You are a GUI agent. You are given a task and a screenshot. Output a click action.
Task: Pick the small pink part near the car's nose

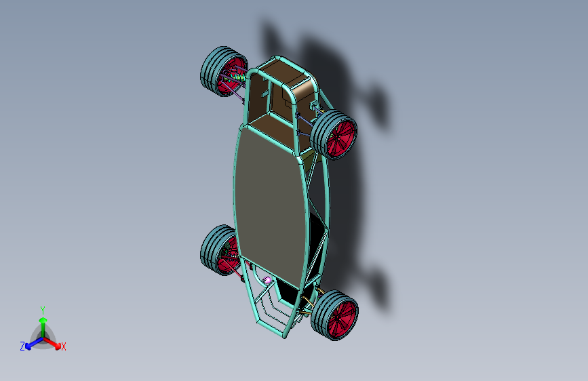[267, 280]
